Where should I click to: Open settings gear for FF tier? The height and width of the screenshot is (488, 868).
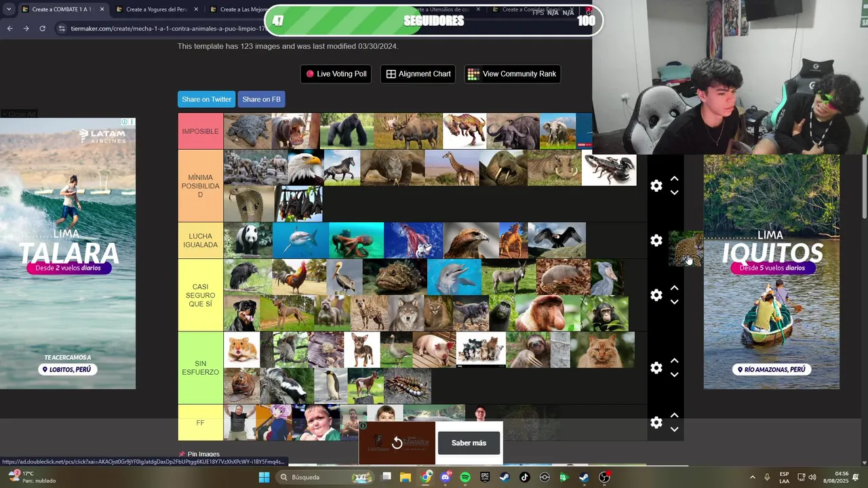click(x=656, y=422)
